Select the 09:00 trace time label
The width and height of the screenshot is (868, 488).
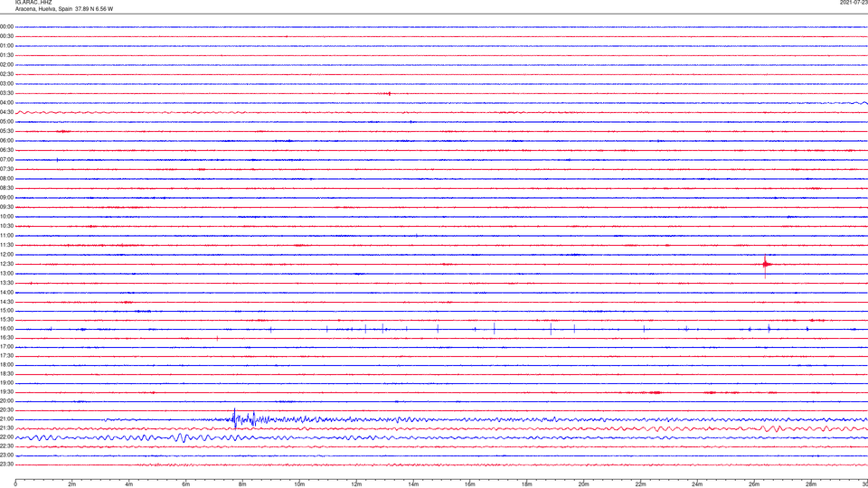click(x=6, y=198)
